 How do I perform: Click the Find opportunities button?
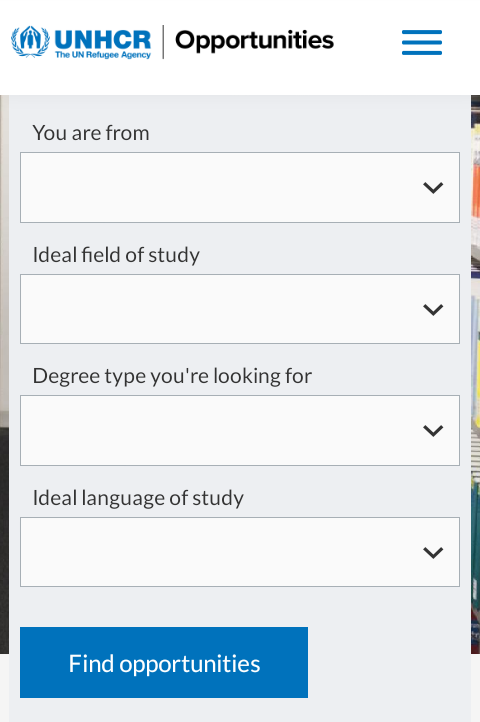tap(164, 663)
